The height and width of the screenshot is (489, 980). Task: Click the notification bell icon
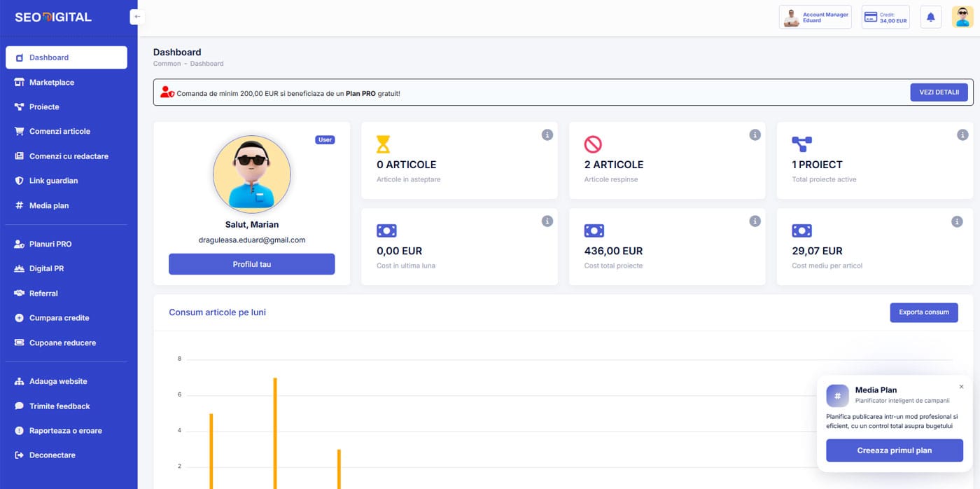click(930, 18)
